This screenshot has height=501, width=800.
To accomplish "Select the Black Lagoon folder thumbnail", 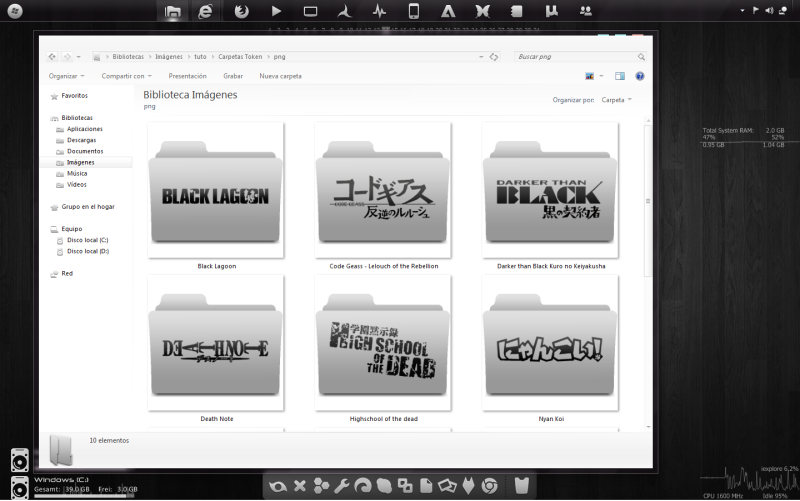I will click(x=216, y=190).
